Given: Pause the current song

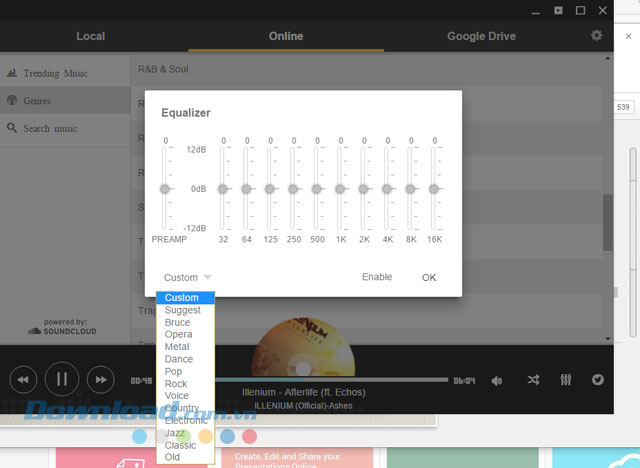Looking at the screenshot, I should click(61, 379).
